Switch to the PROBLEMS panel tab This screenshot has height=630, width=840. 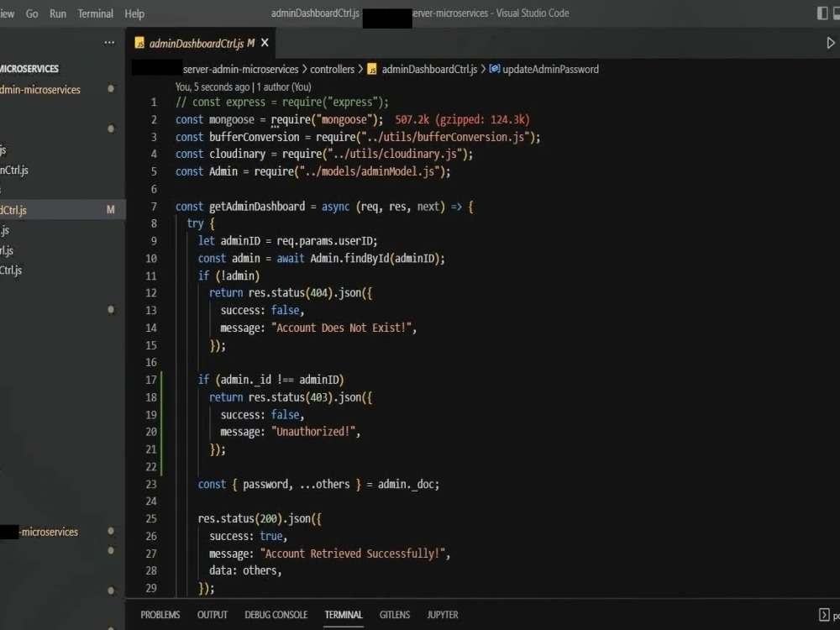(x=160, y=615)
